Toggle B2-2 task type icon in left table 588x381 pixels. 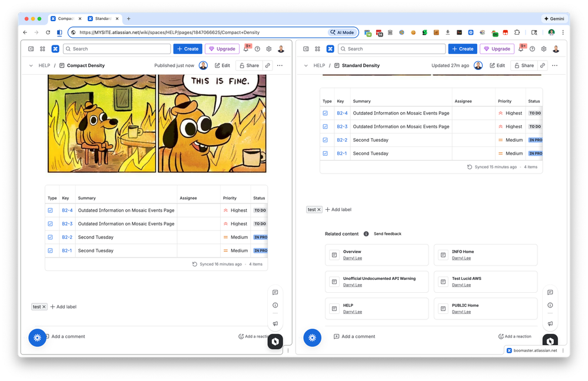[50, 237]
